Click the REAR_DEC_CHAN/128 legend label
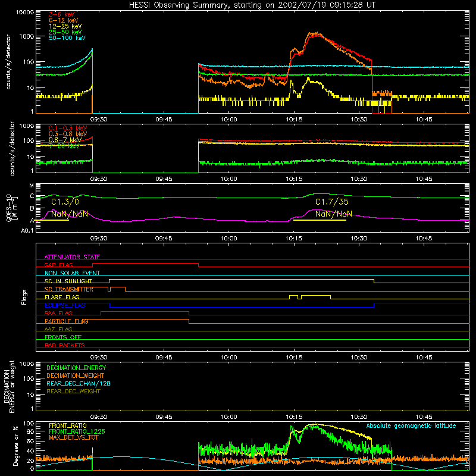This screenshot has width=476, height=476. coord(79,383)
